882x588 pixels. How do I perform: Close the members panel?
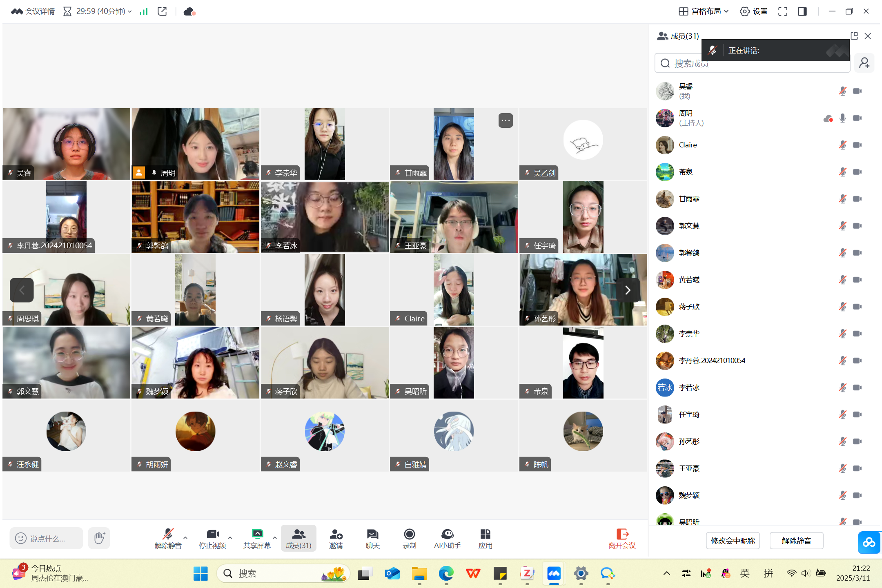coord(868,36)
